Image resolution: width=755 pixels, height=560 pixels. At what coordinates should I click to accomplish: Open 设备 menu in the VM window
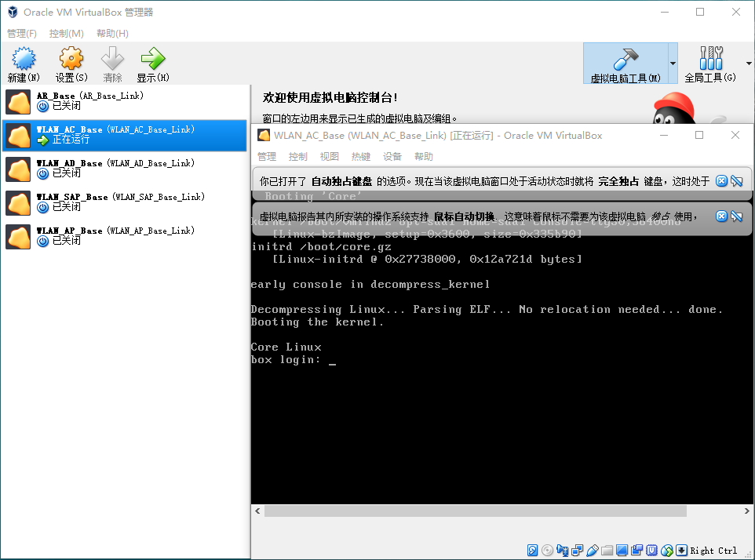click(x=392, y=156)
